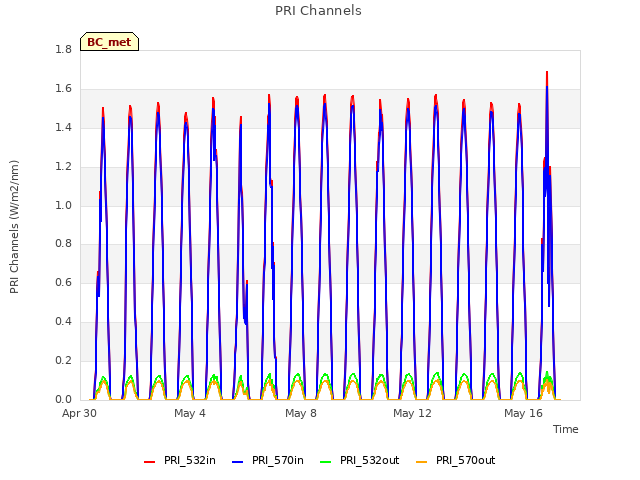
Task: Click the 1.6 y-axis tick label
Action: pyautogui.click(x=63, y=89)
